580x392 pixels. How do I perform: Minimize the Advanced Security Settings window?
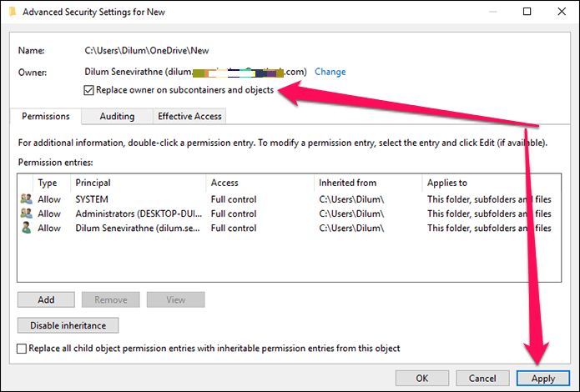492,12
